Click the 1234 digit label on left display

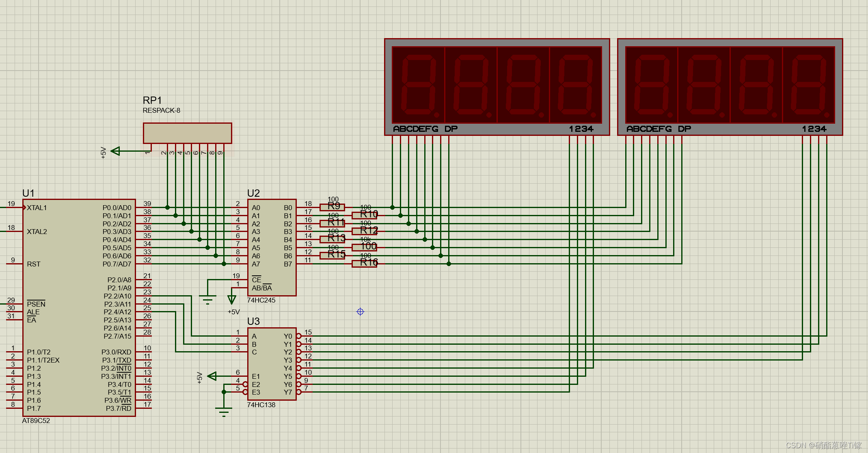[x=581, y=129]
